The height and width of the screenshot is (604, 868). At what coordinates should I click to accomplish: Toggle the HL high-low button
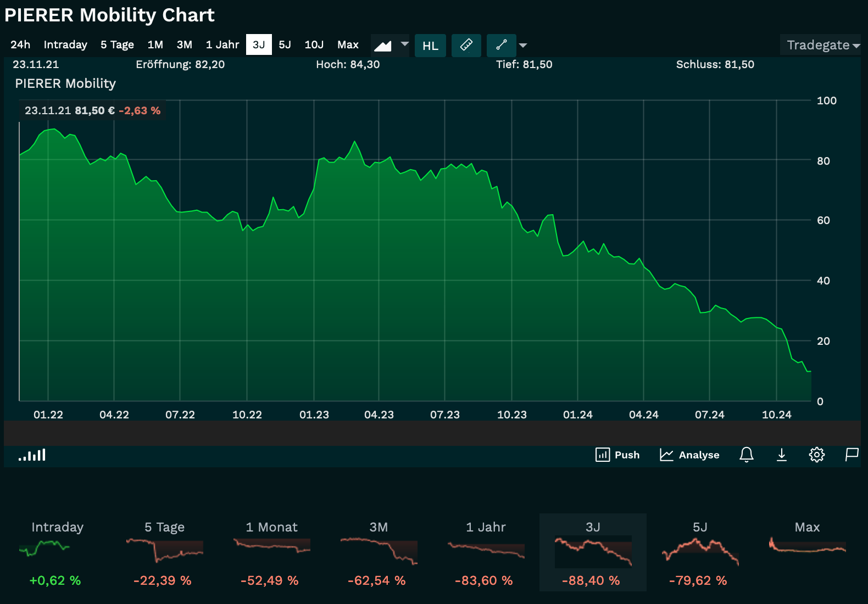click(430, 46)
